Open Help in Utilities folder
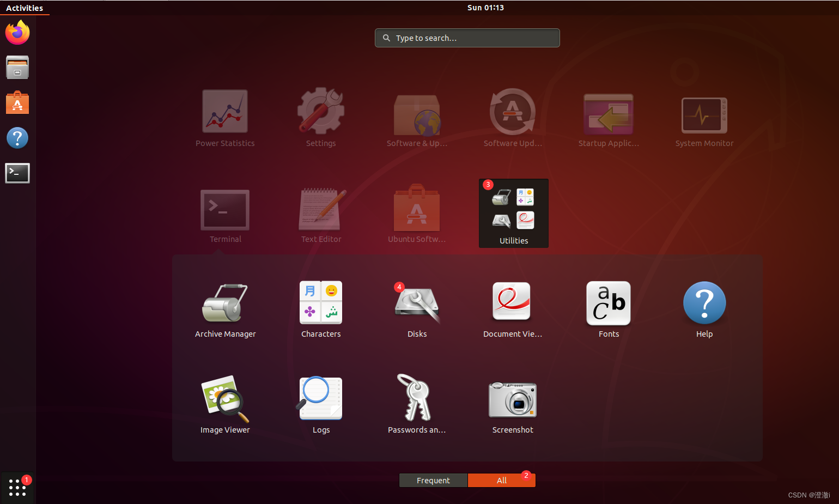Image resolution: width=839 pixels, height=504 pixels. tap(704, 311)
